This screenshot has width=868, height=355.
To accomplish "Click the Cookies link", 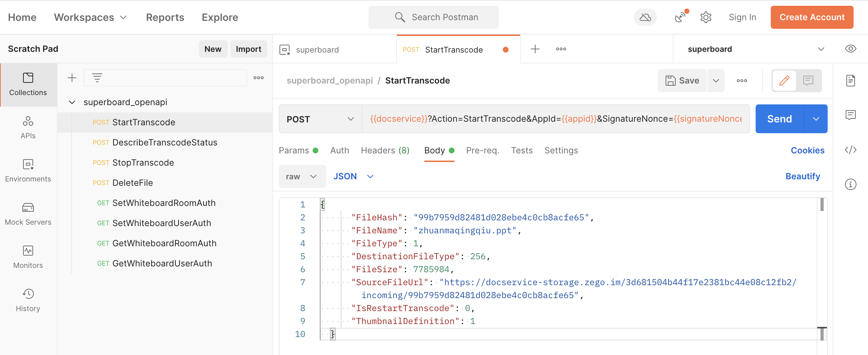I will [807, 150].
